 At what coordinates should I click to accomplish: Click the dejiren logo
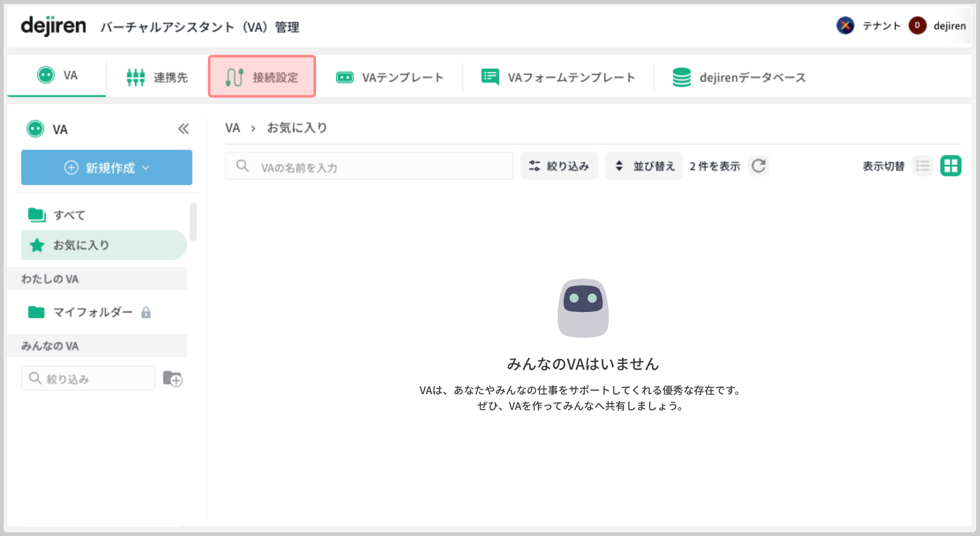(x=53, y=26)
